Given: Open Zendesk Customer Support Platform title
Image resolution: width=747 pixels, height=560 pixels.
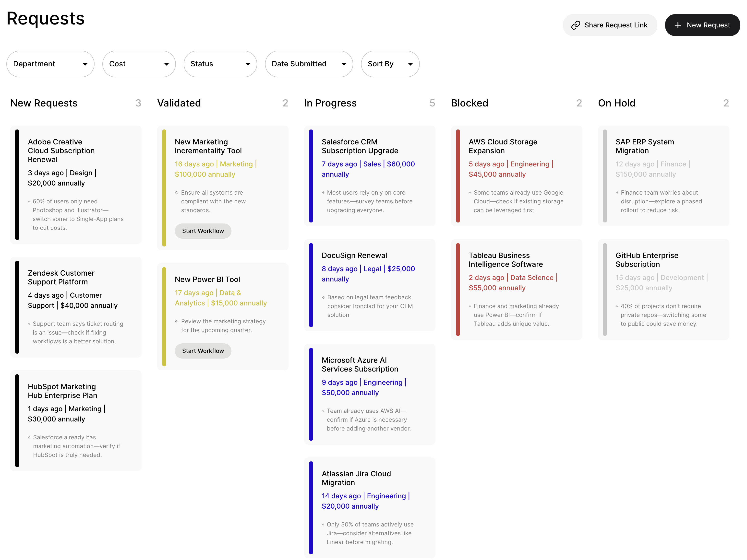Looking at the screenshot, I should (61, 278).
